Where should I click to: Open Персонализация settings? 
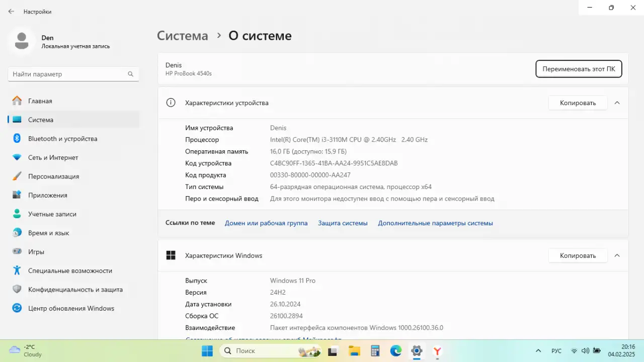point(74,176)
